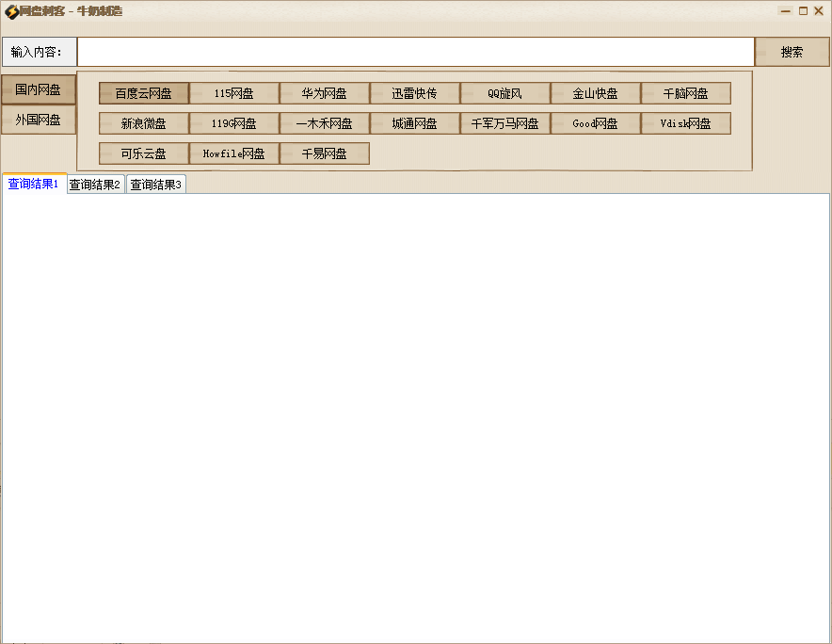Image resolution: width=832 pixels, height=644 pixels.
Task: Click the 千脑网盘 button
Action: 686,93
